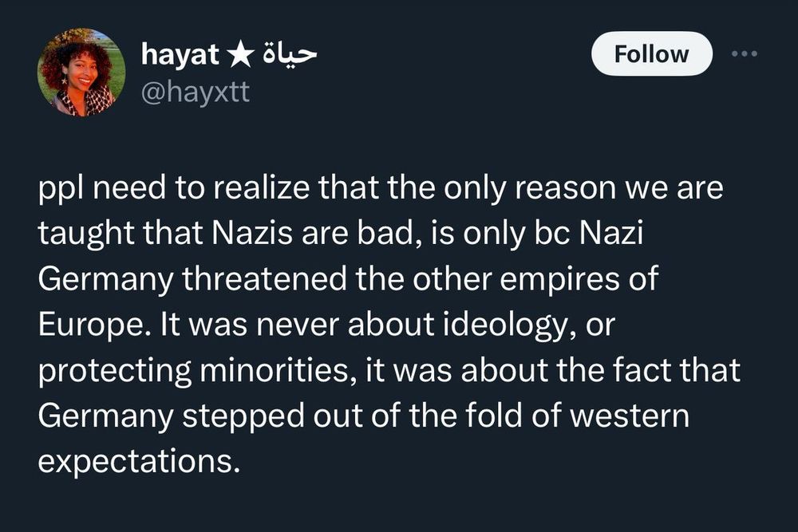Click the line starting "protecting minorities"
The image size is (798, 532).
coord(389,370)
